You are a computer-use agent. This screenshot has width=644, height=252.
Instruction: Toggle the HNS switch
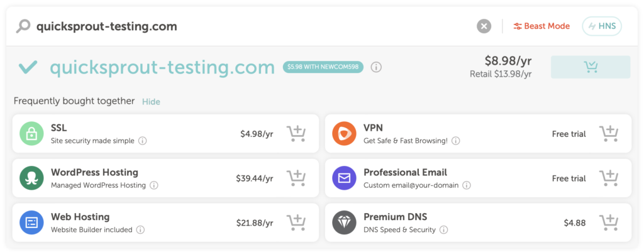coord(602,26)
